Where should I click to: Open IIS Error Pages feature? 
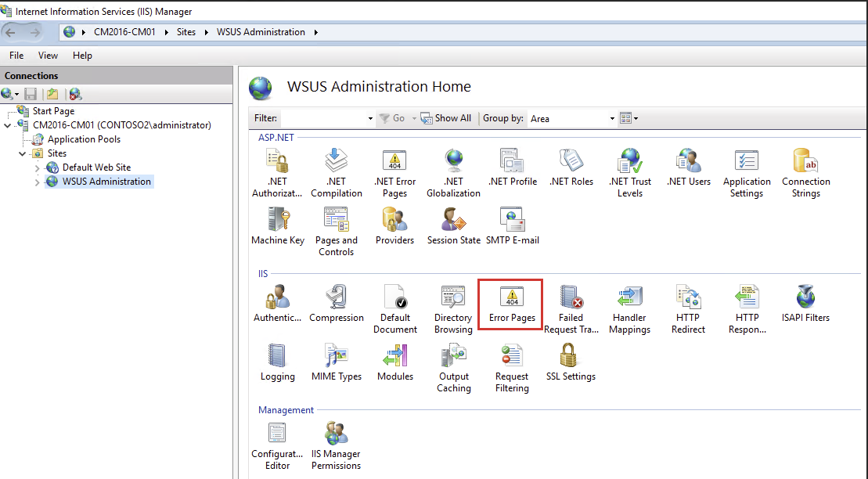tap(512, 304)
